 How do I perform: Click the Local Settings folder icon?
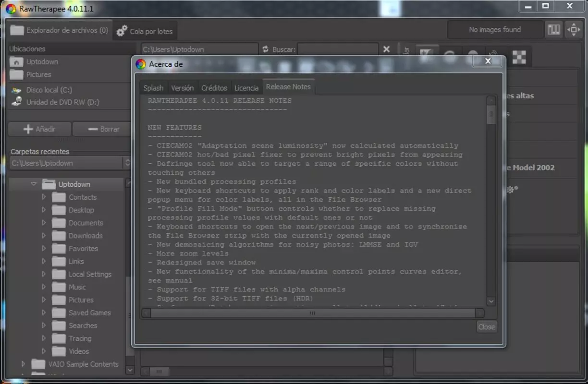[59, 274]
